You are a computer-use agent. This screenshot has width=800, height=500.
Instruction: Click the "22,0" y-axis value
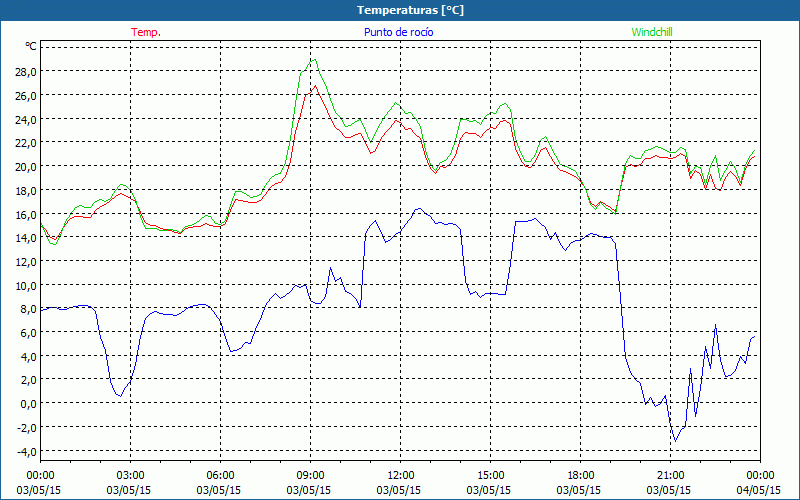tap(27, 143)
